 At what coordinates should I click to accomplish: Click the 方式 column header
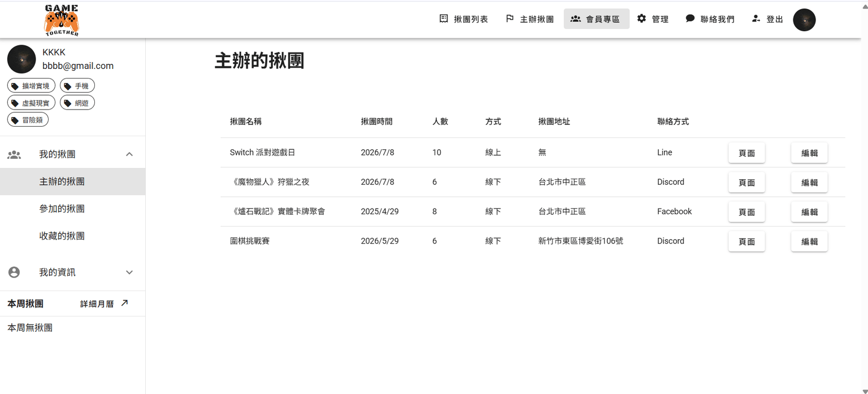[493, 122]
